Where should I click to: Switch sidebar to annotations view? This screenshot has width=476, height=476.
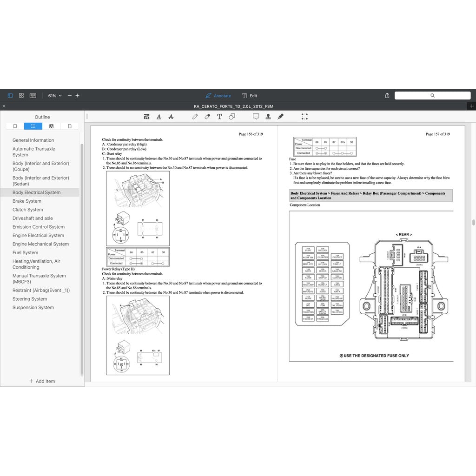51,126
